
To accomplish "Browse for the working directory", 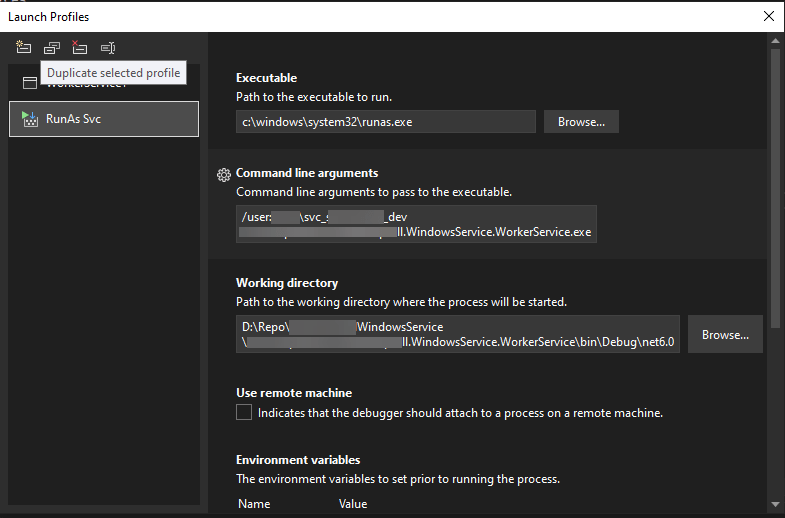I will 725,334.
